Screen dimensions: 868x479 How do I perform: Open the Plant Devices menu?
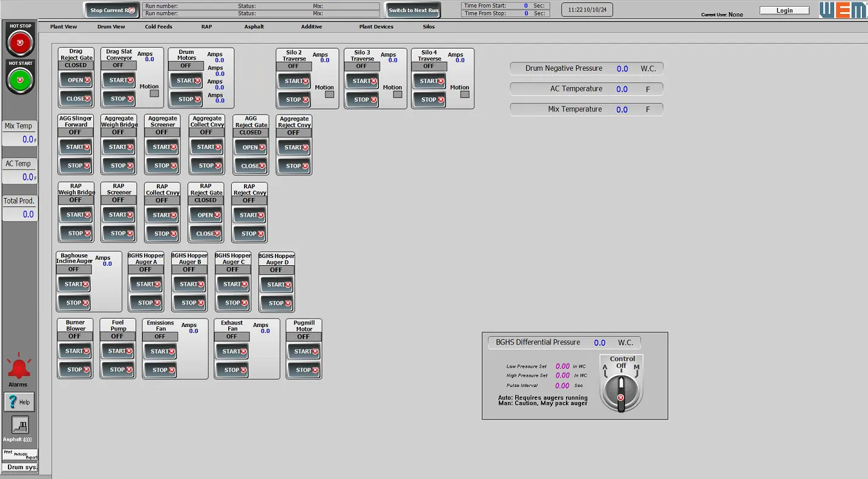coord(376,27)
